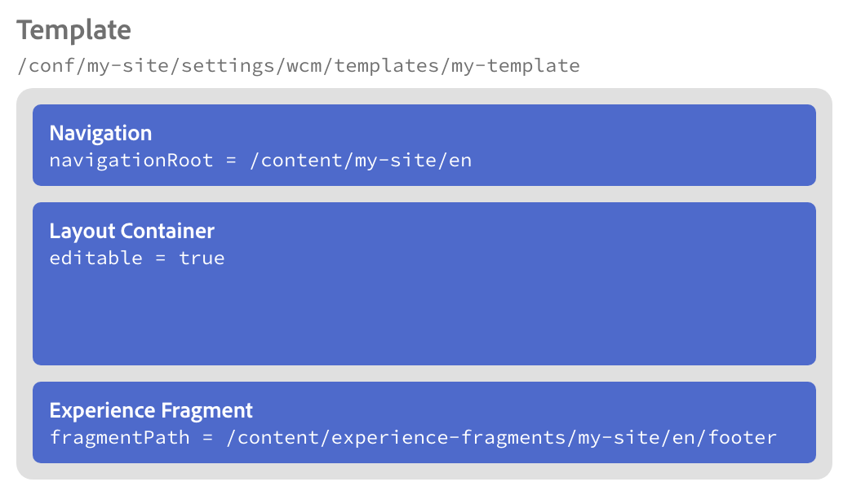Click the navigationRoot property name
852x504 pixels.
[x=131, y=160]
